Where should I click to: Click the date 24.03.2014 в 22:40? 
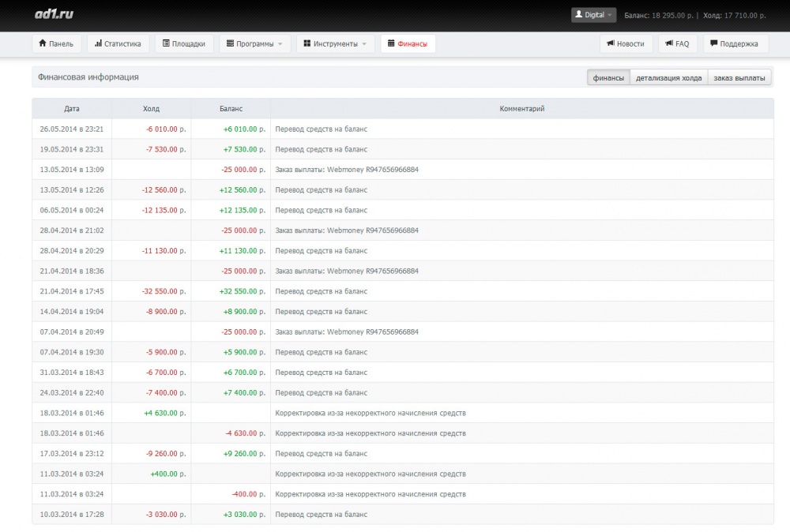click(72, 392)
